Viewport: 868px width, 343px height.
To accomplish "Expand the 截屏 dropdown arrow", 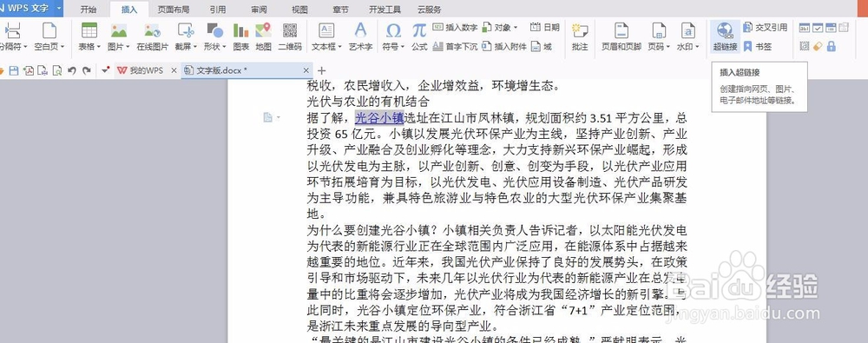I will 194,47.
